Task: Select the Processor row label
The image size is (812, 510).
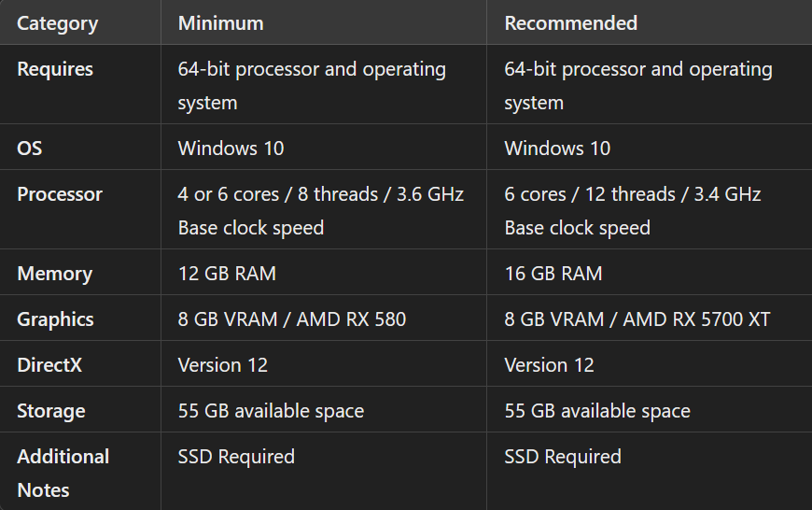Action: pyautogui.click(x=60, y=194)
